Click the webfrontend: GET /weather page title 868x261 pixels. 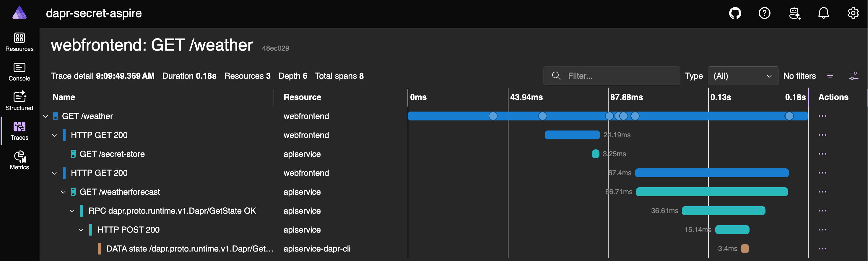152,45
